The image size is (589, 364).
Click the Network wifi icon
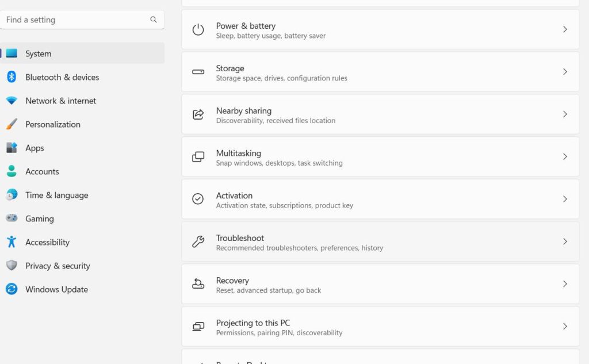12,101
